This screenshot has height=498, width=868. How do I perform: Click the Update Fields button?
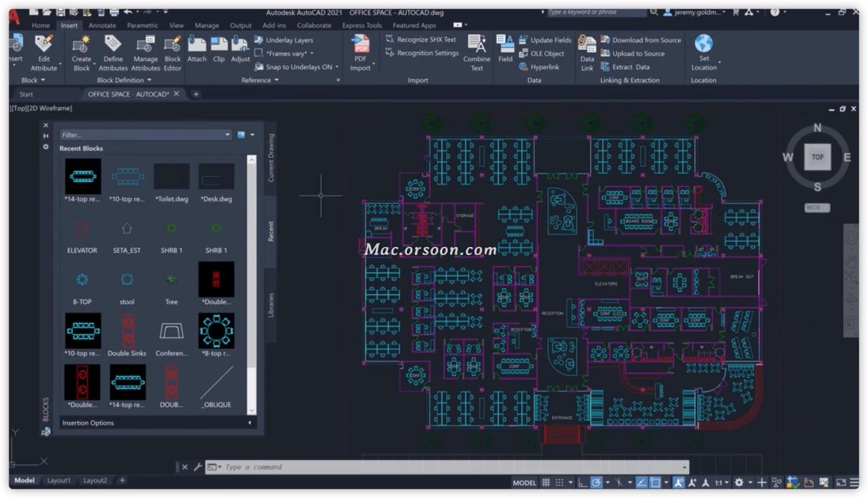545,39
